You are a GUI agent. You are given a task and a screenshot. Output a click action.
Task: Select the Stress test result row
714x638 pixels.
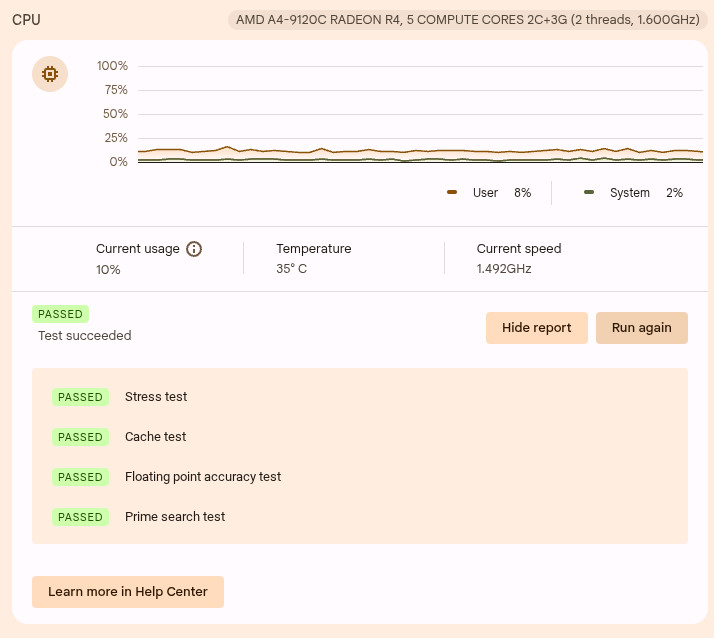[360, 397]
